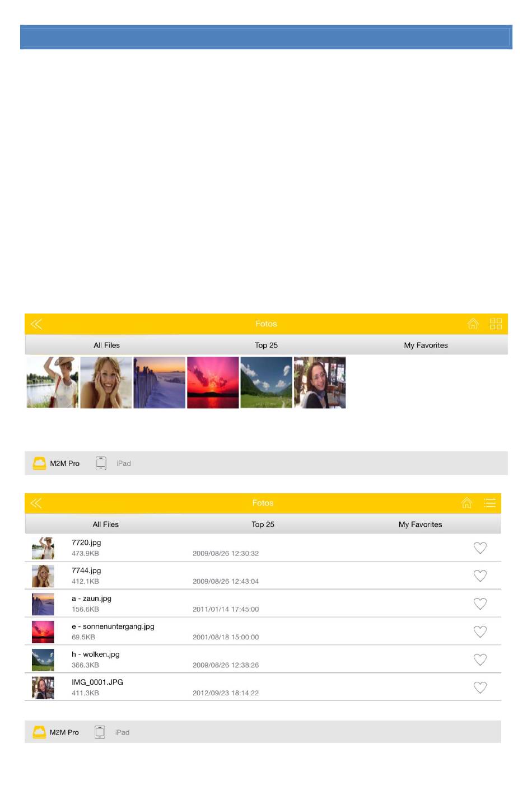The width and height of the screenshot is (532, 795).
Task: Open Top 25 tab in grid view
Action: 266,345
